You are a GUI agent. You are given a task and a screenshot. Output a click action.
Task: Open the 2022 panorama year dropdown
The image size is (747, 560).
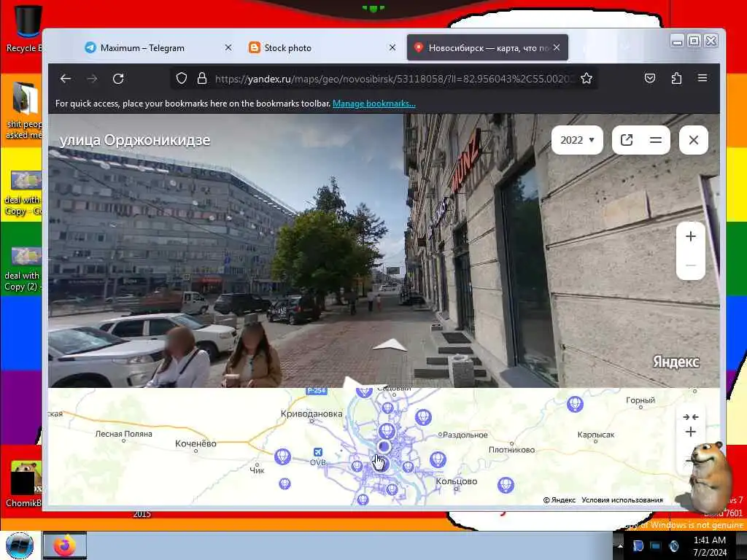point(577,140)
